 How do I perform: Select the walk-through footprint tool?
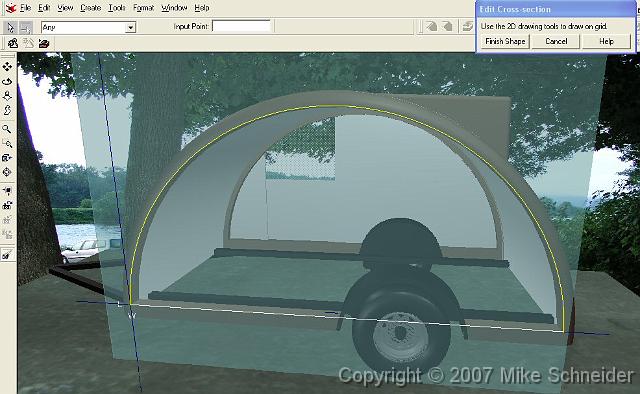(x=7, y=110)
